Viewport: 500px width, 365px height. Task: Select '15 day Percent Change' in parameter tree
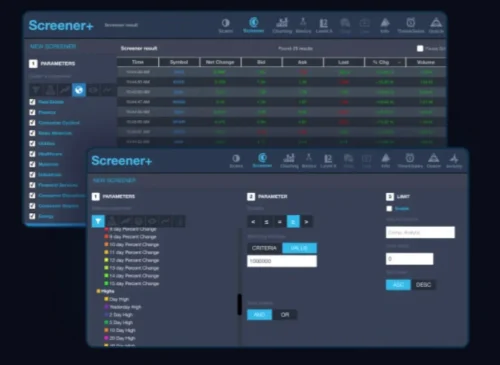[132, 284]
